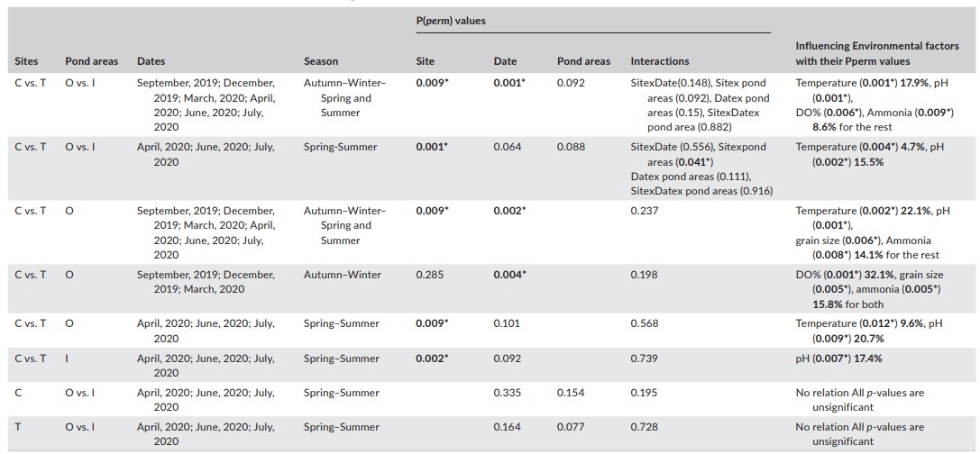
Task: Select the 0.101 Date value cell
Action: click(x=505, y=322)
